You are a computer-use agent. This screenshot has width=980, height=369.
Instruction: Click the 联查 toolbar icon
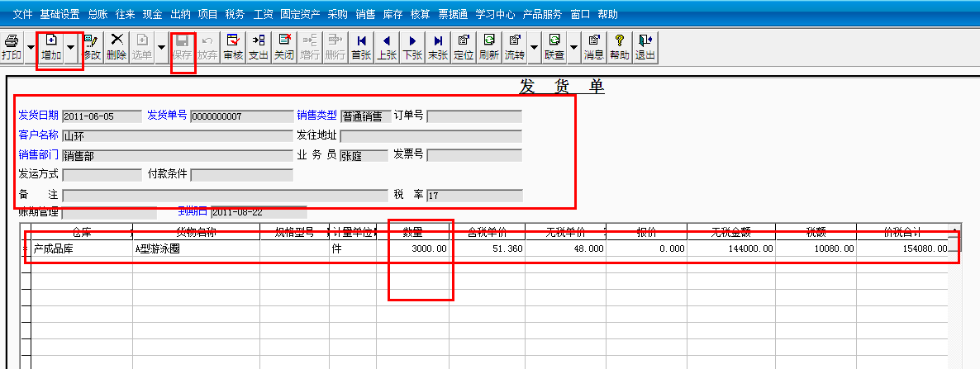click(x=554, y=47)
